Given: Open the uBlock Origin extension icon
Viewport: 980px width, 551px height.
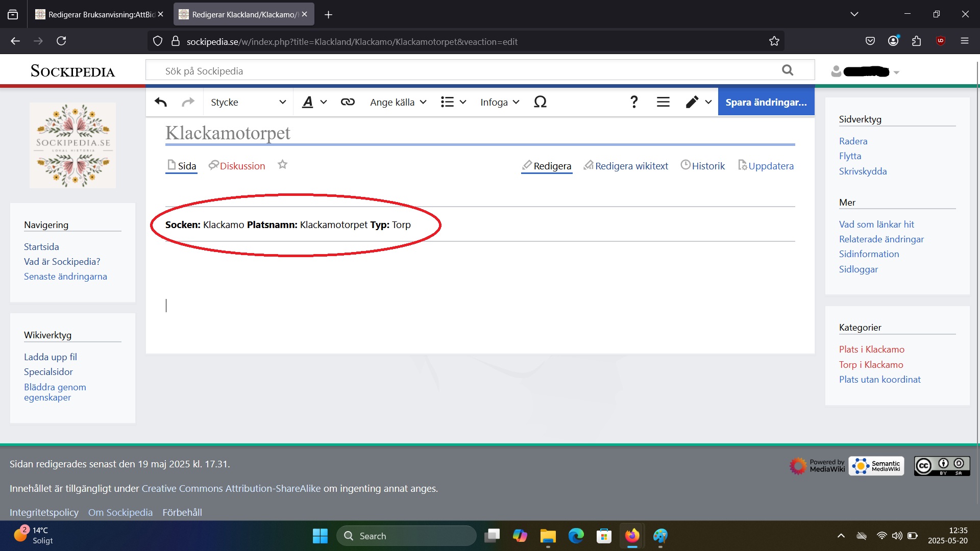Looking at the screenshot, I should (x=941, y=41).
